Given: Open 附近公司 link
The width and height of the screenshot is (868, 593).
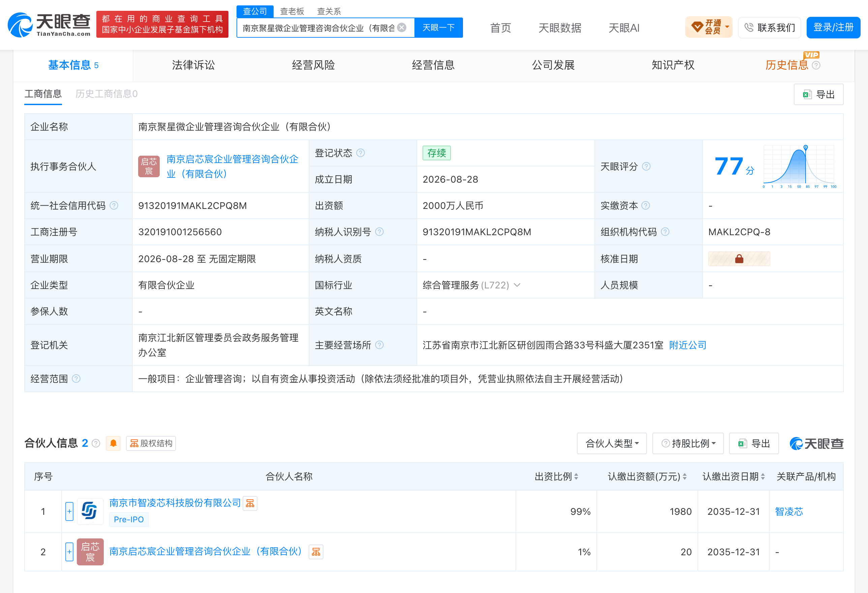Looking at the screenshot, I should 688,345.
